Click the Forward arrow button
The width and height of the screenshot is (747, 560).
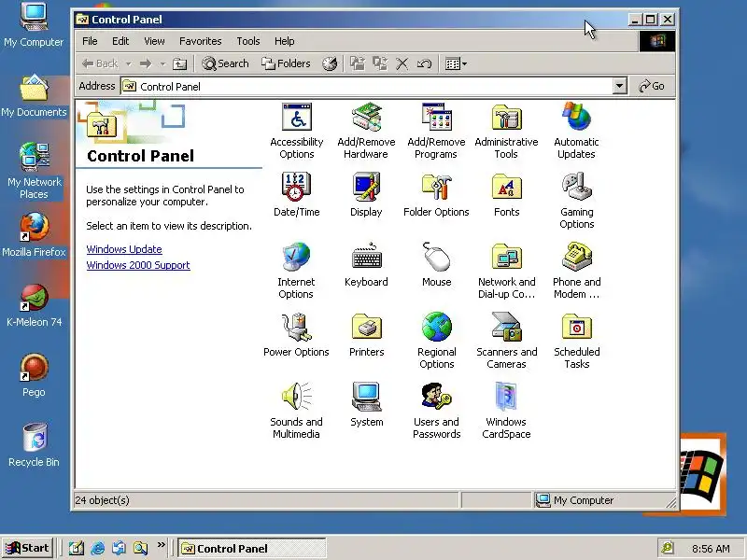tap(146, 63)
